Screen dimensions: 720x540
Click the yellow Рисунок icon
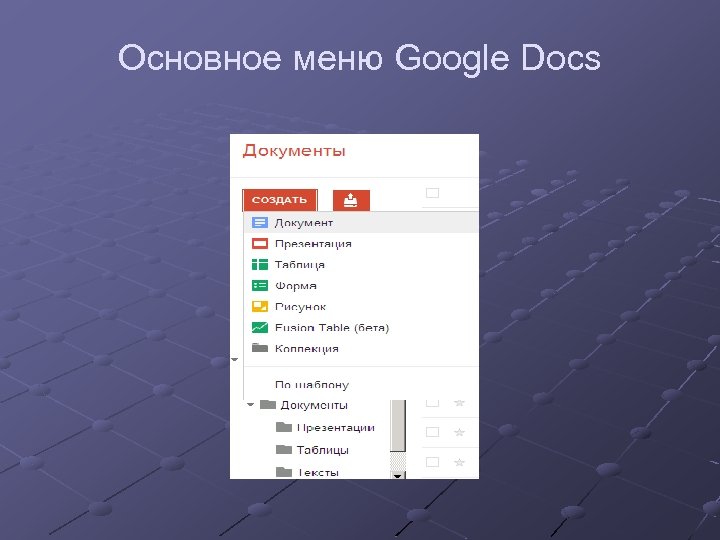[260, 306]
